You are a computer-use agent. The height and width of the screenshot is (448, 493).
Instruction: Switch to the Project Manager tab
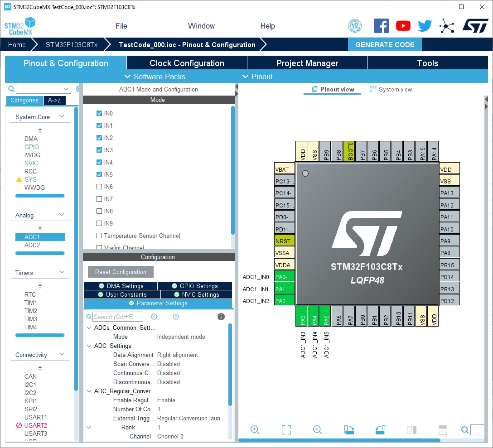click(x=307, y=63)
